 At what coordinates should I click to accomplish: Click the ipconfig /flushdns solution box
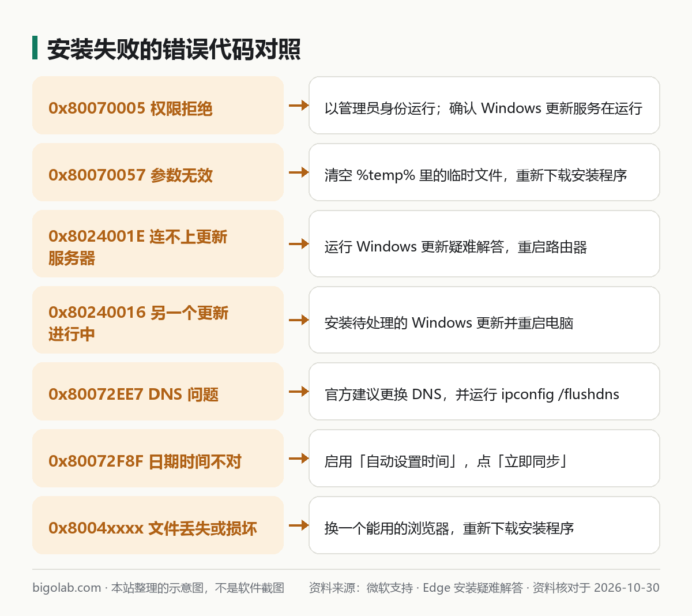click(x=484, y=392)
